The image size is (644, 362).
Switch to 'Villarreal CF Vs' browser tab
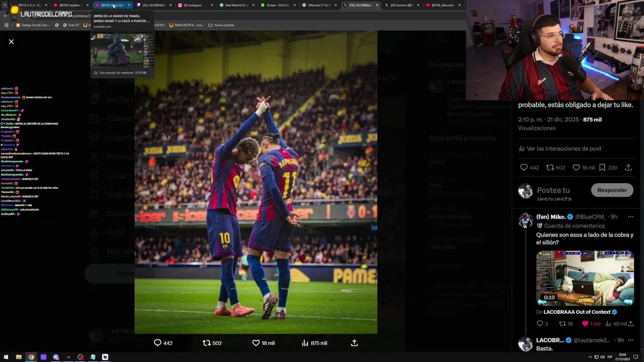coord(319,5)
